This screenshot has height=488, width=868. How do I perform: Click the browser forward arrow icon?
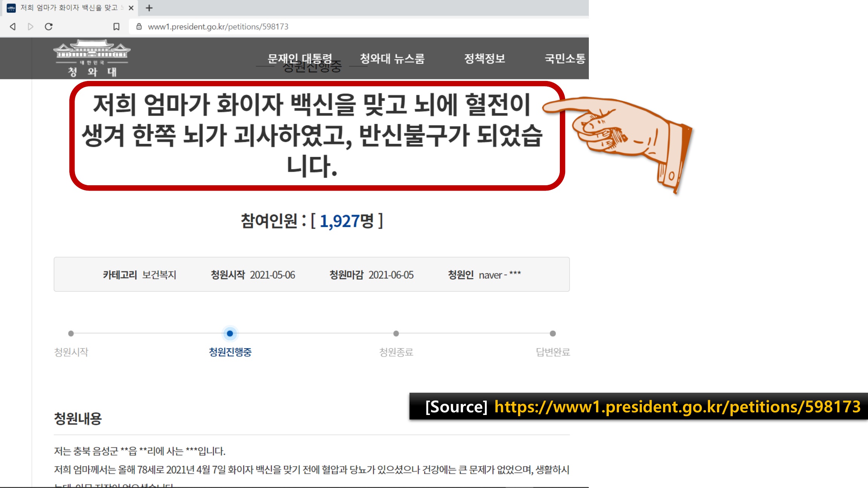pyautogui.click(x=31, y=27)
